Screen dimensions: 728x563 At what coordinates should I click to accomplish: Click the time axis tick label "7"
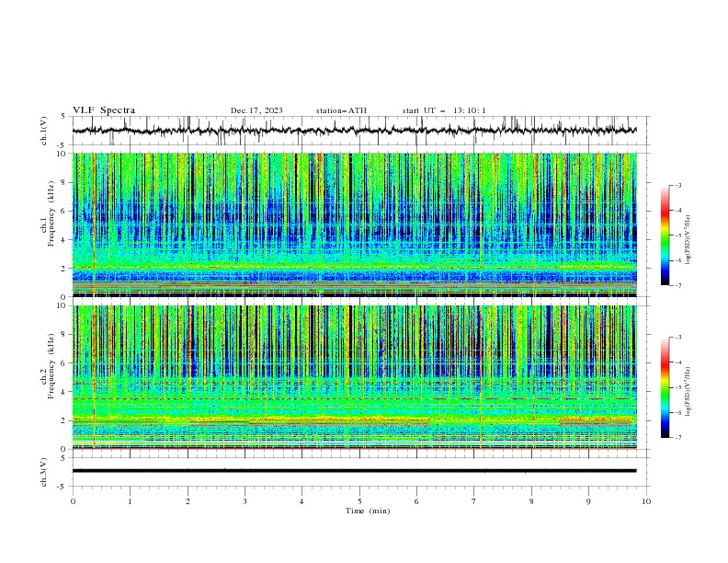pyautogui.click(x=474, y=501)
